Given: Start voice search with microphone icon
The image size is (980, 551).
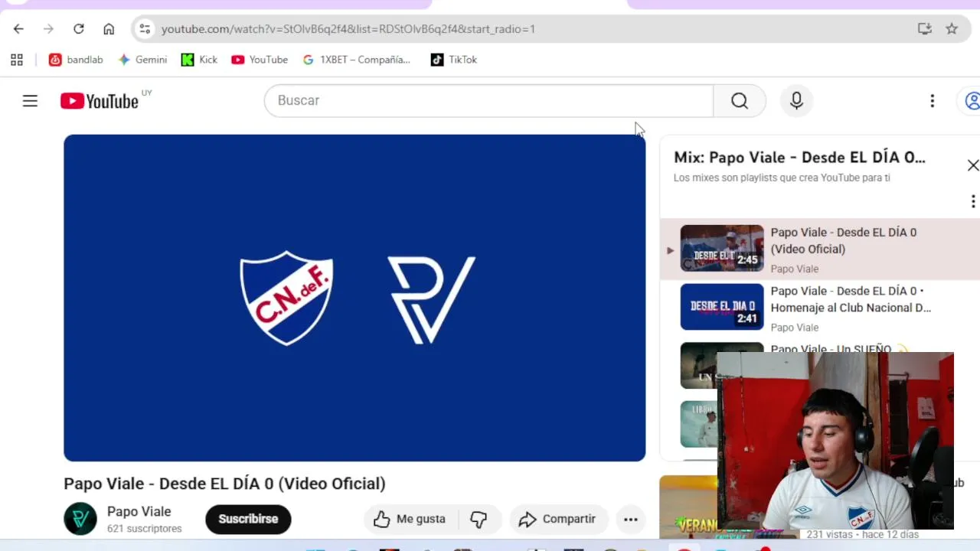Looking at the screenshot, I should [x=796, y=101].
